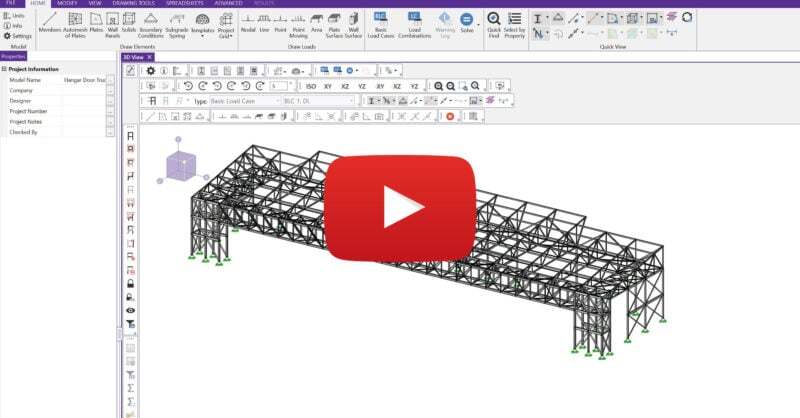Toggle the lock icon in side toolbar
The width and height of the screenshot is (800, 418).
(130, 284)
